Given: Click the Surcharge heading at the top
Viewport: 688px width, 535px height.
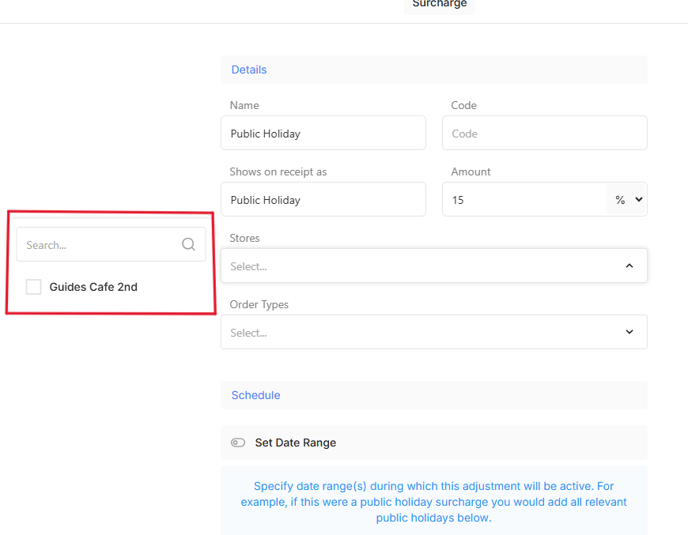Looking at the screenshot, I should click(439, 5).
